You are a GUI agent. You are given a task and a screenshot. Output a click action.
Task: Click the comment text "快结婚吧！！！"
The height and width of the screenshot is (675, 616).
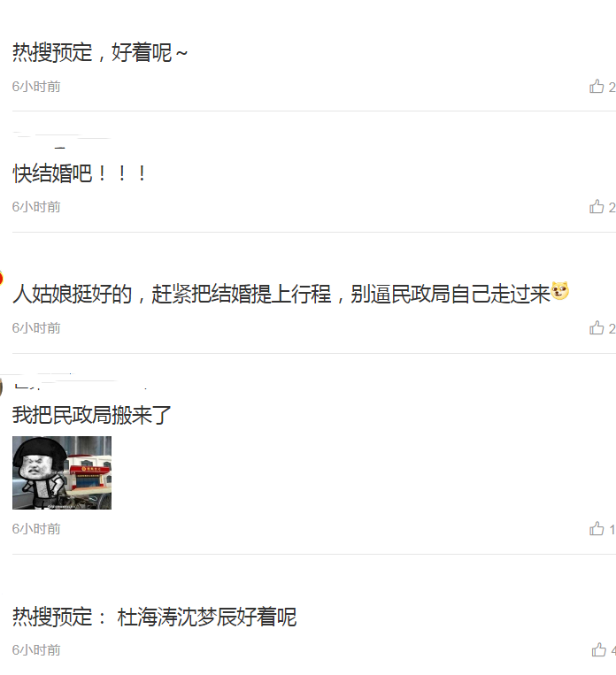pyautogui.click(x=80, y=173)
